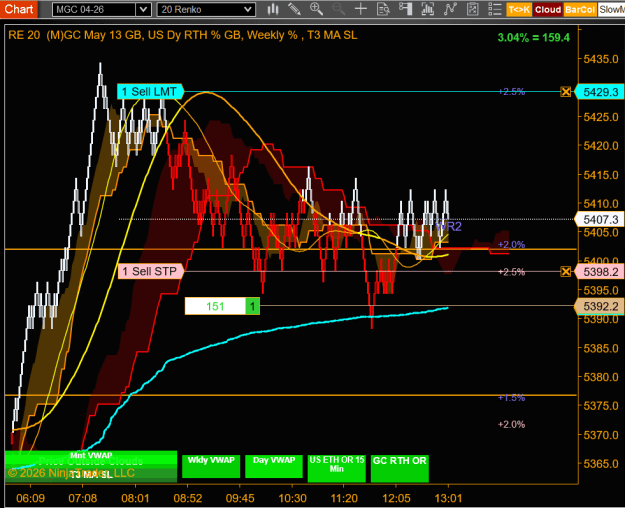Toggle the Chart Trader panel icon
625x508 pixels.
pyautogui.click(x=405, y=9)
